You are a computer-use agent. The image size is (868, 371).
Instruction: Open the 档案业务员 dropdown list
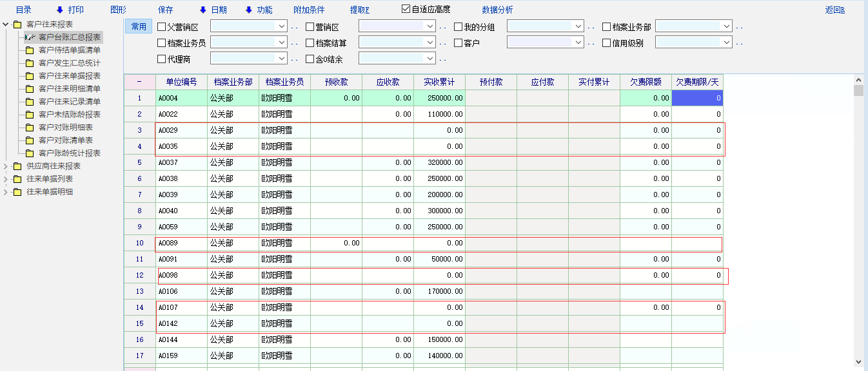(282, 43)
